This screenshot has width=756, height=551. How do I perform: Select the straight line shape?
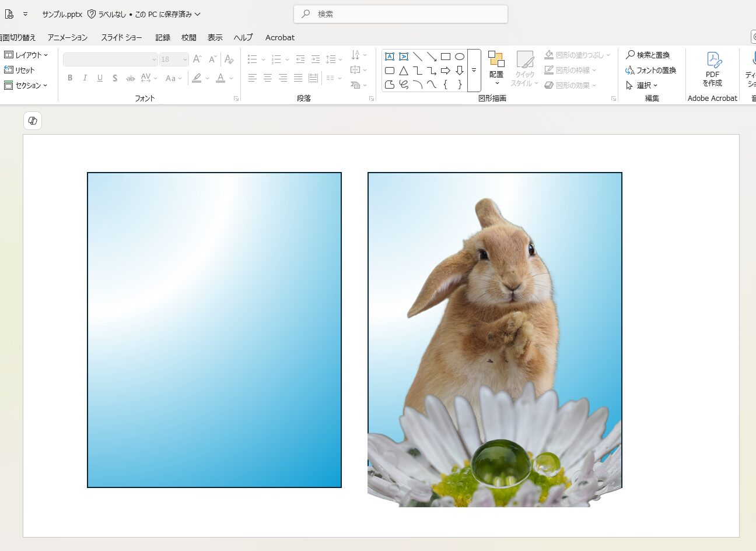tap(418, 57)
